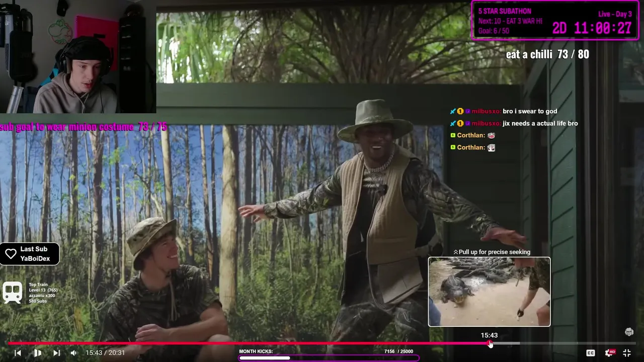Click the 15:43 seek tooltip timestamp
This screenshot has width=644, height=362.
pyautogui.click(x=489, y=335)
